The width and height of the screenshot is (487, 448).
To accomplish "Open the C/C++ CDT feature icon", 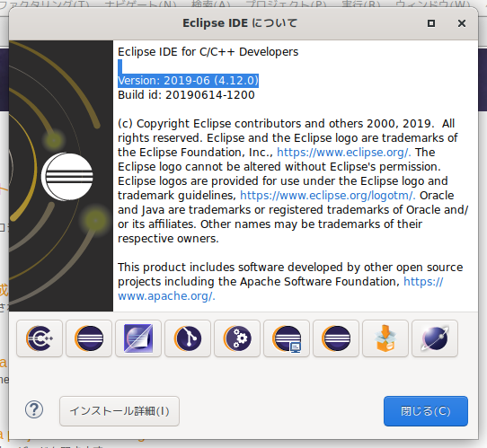I will tap(40, 338).
